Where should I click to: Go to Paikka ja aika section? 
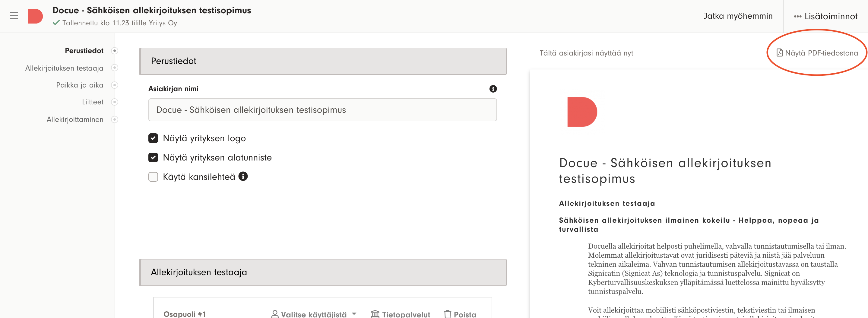coord(80,85)
